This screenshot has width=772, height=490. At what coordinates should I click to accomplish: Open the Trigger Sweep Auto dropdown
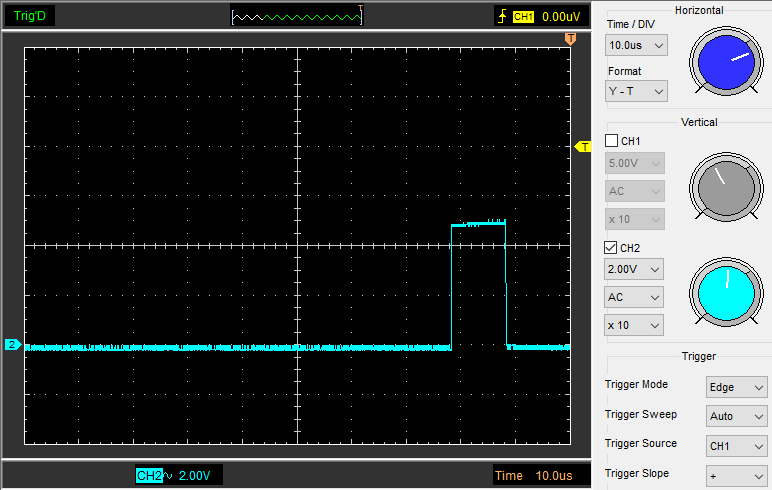pyautogui.click(x=736, y=416)
